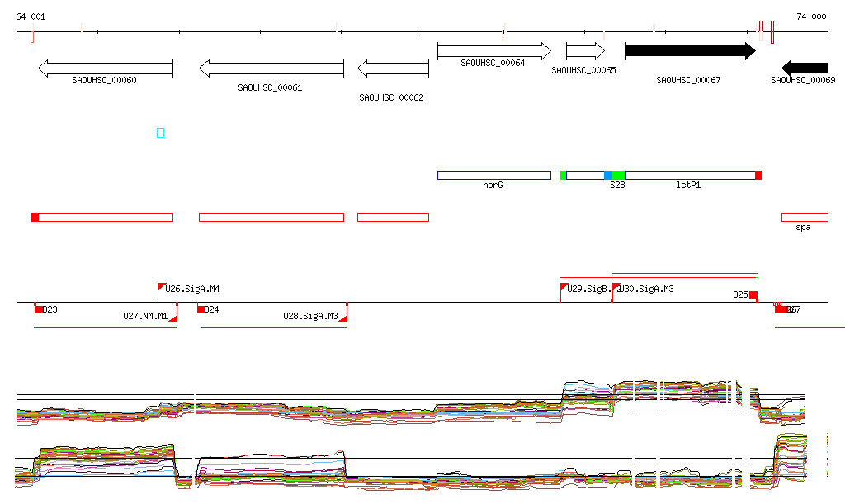The image size is (845, 504).
Task: Pick the SAOUHSC_00062 gene arrow
Action: point(393,68)
